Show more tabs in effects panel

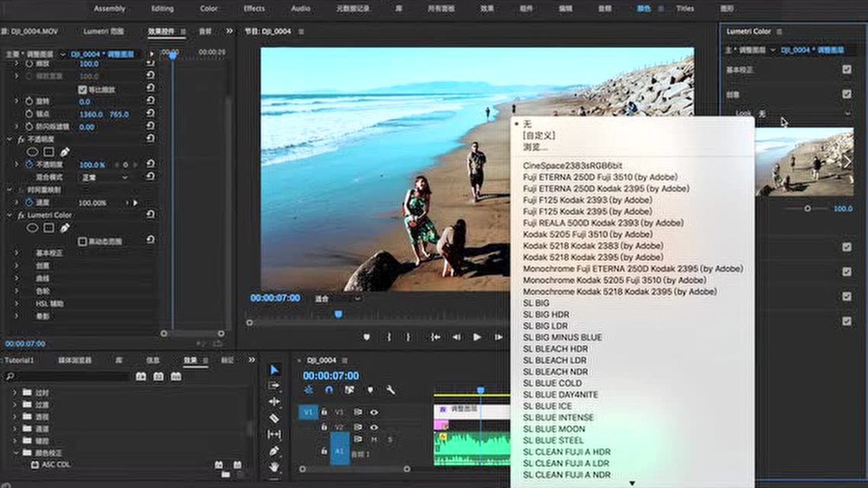coord(252,360)
